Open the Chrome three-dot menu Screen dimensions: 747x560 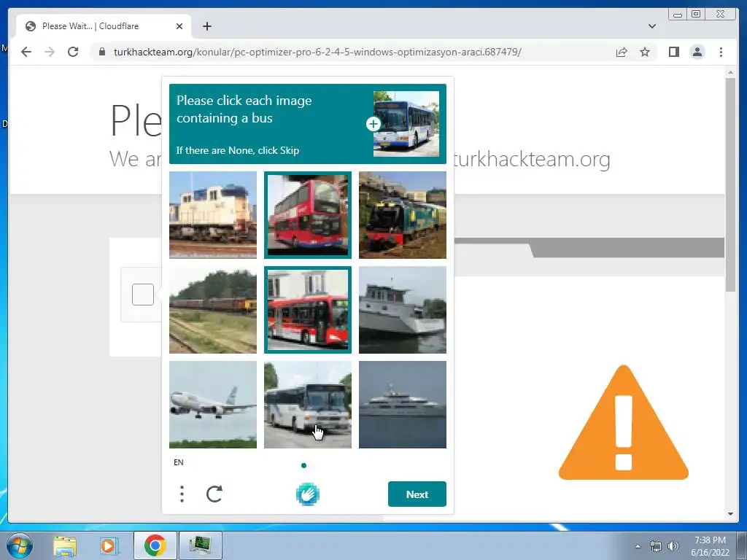click(721, 52)
